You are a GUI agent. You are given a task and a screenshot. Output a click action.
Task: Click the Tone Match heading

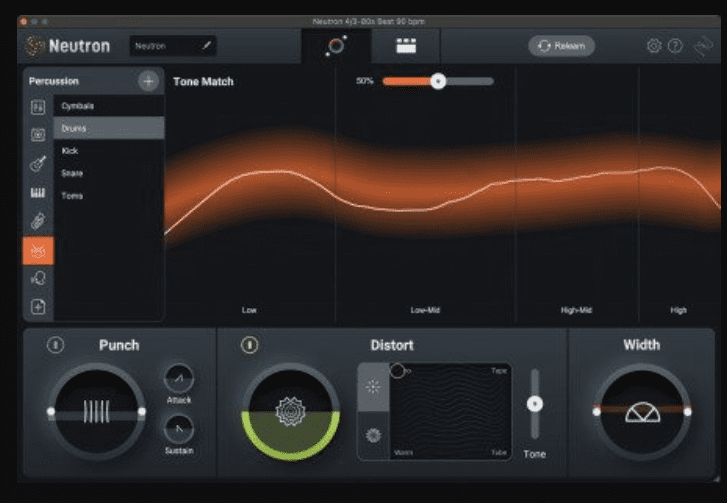pyautogui.click(x=203, y=82)
